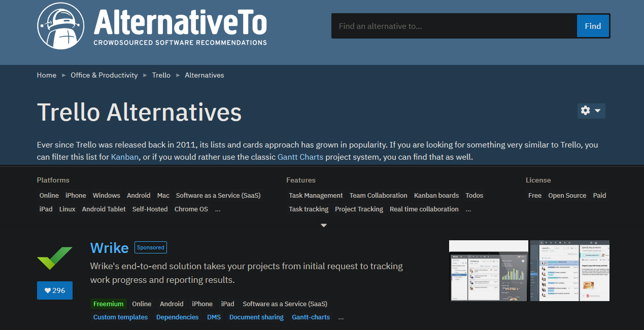
Task: Open Wrike's Gantt-charts feature link
Action: (x=311, y=317)
